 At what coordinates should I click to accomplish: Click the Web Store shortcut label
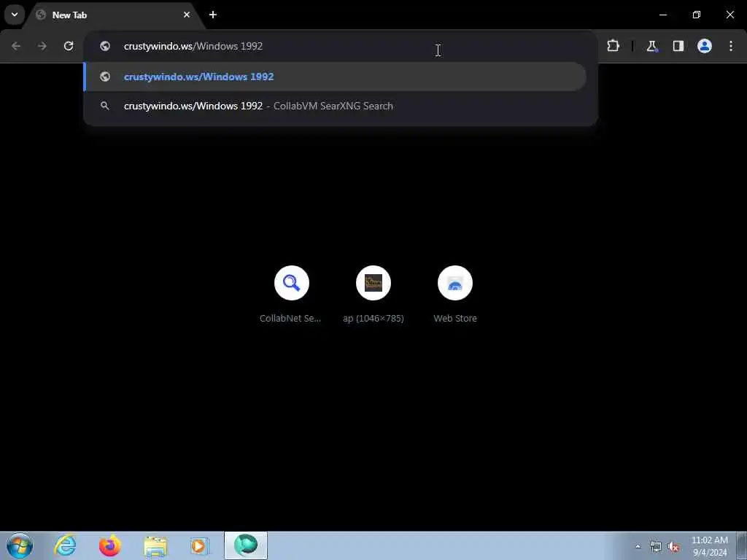(455, 318)
